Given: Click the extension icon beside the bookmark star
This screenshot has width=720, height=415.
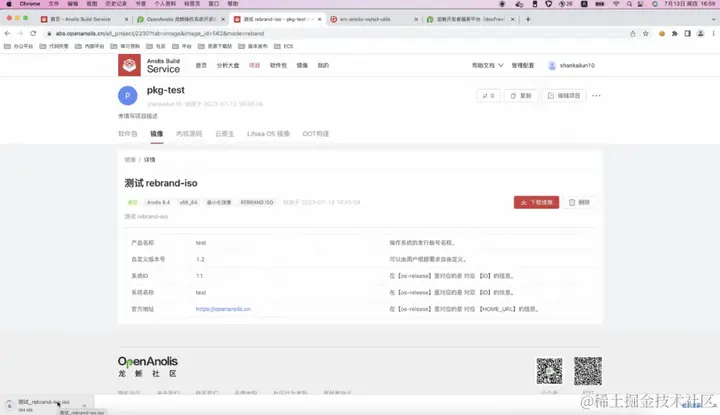Looking at the screenshot, I should click(662, 34).
